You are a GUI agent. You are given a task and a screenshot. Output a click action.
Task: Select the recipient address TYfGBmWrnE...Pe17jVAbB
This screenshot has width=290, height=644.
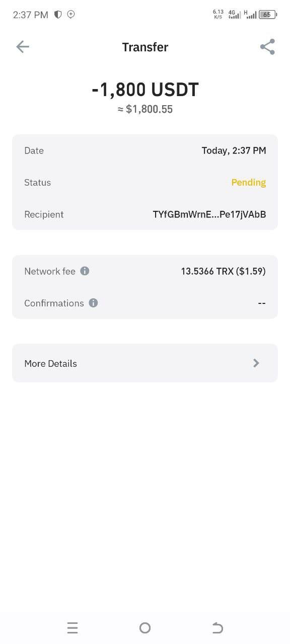(x=209, y=214)
